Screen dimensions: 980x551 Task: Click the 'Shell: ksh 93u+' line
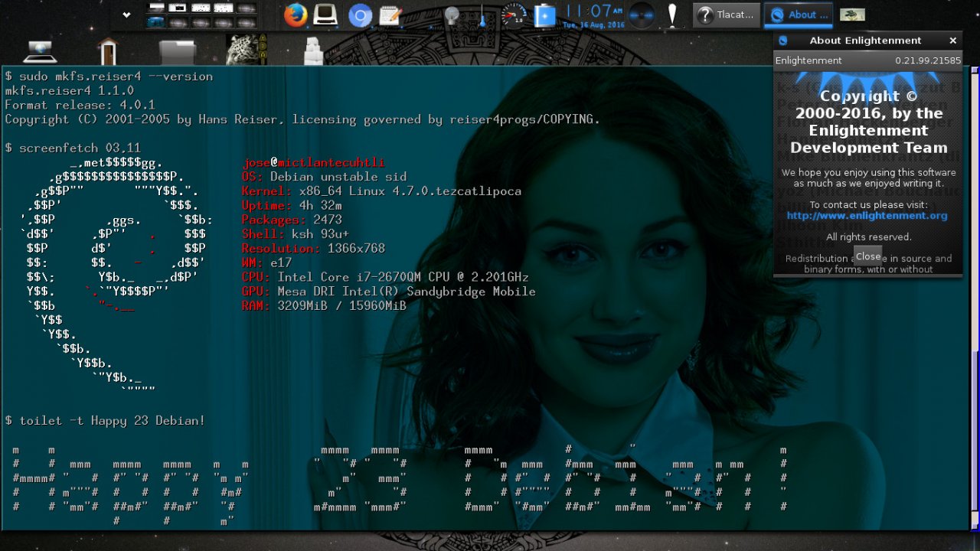point(296,234)
